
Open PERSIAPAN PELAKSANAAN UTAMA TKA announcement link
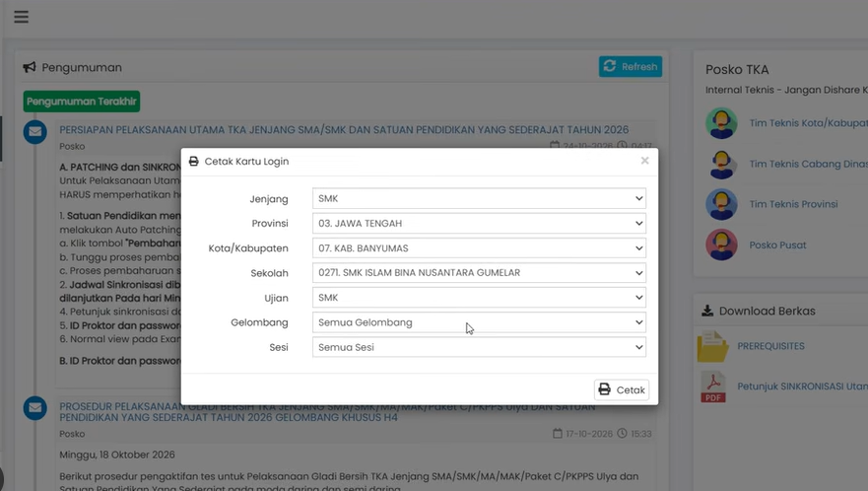[344, 130]
